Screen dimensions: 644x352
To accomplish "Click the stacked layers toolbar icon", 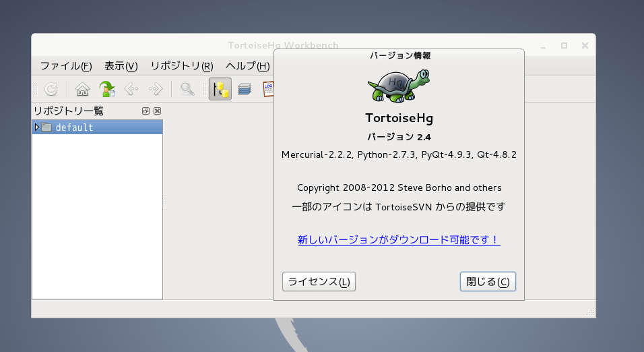I will 245,89.
